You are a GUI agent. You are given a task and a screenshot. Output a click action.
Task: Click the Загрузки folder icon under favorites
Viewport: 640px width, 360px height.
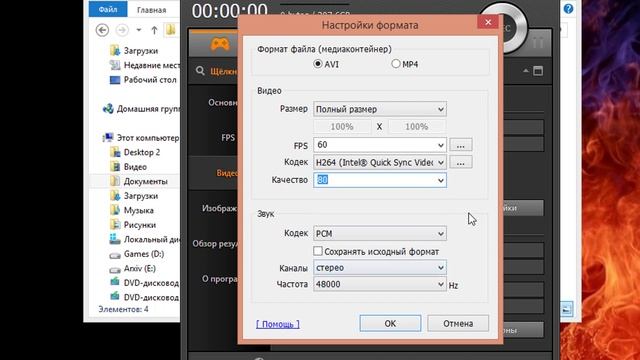[115, 50]
